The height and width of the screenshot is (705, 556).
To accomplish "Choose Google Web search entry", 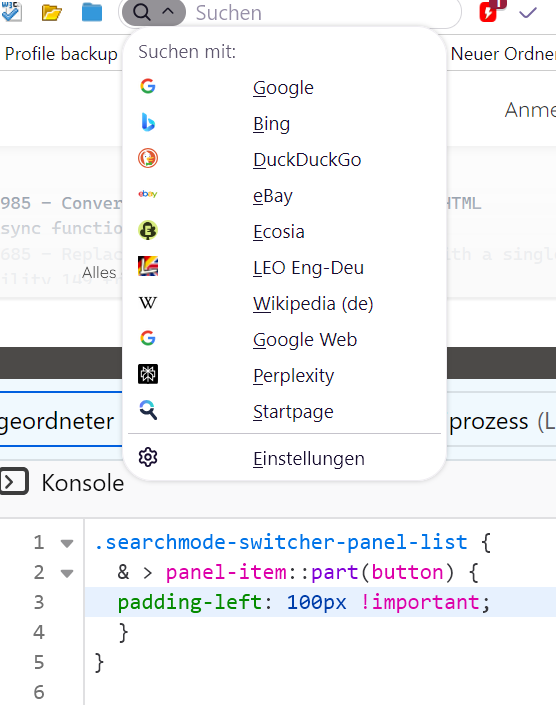I will pos(284,339).
